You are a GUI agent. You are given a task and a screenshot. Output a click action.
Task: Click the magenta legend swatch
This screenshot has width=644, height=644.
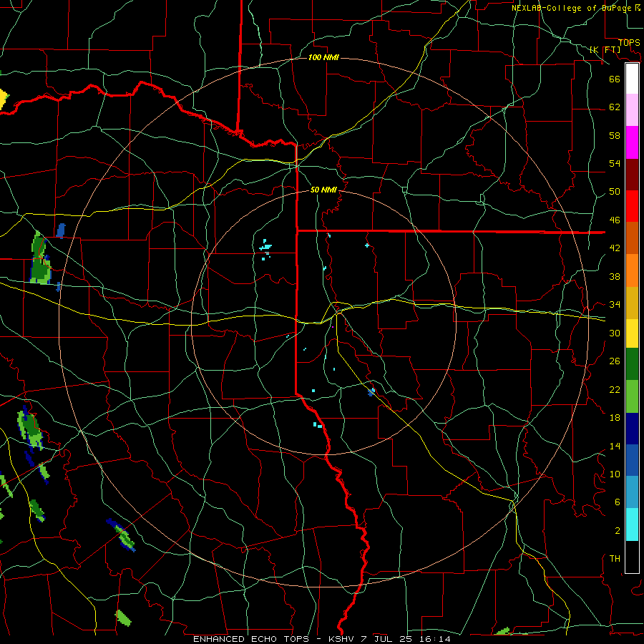(x=632, y=142)
